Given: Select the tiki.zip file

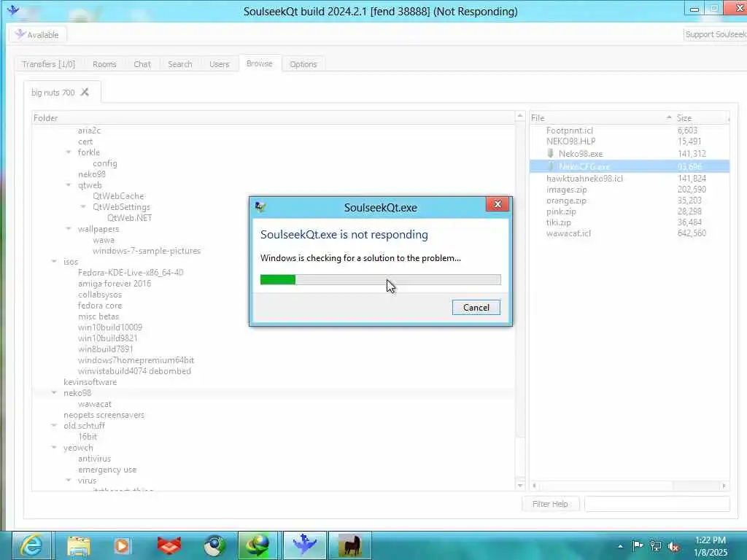Looking at the screenshot, I should click(558, 222).
